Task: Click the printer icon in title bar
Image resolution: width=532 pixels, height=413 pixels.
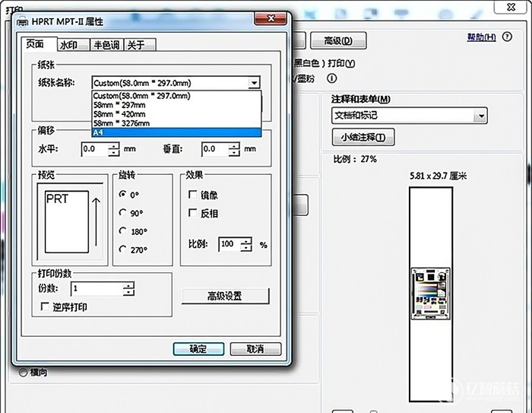Action: click(23, 22)
